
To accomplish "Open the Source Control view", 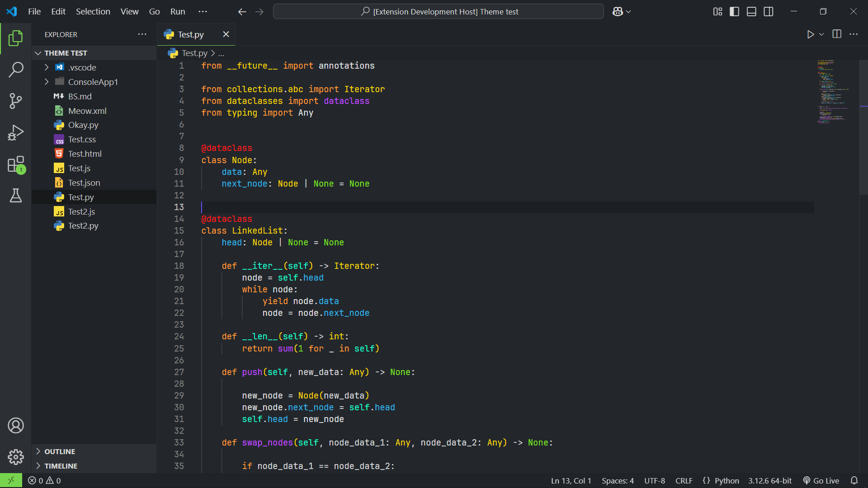I will (16, 101).
